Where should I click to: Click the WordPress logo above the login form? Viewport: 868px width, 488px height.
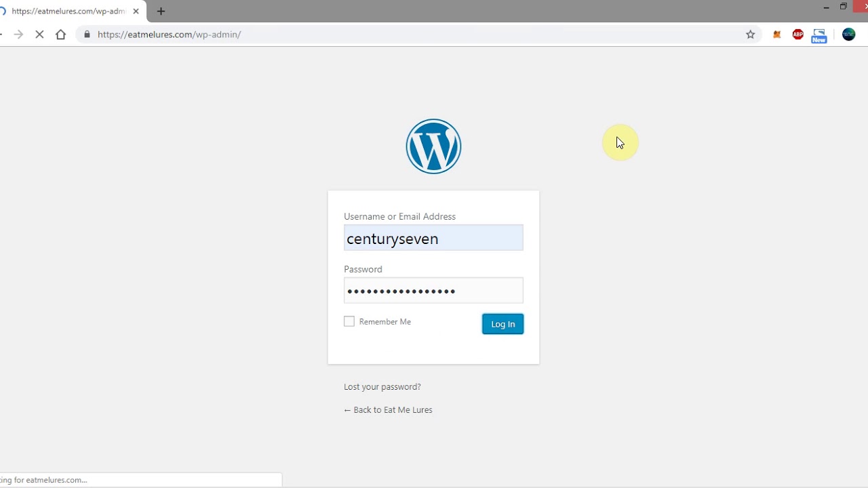(x=433, y=146)
